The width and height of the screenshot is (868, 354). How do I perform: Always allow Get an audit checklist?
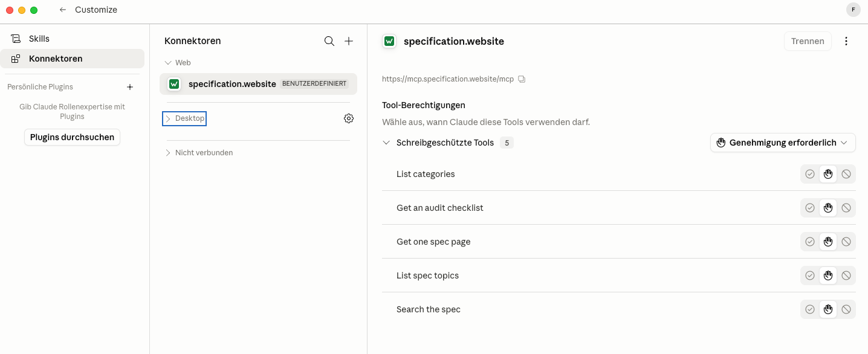coord(810,208)
